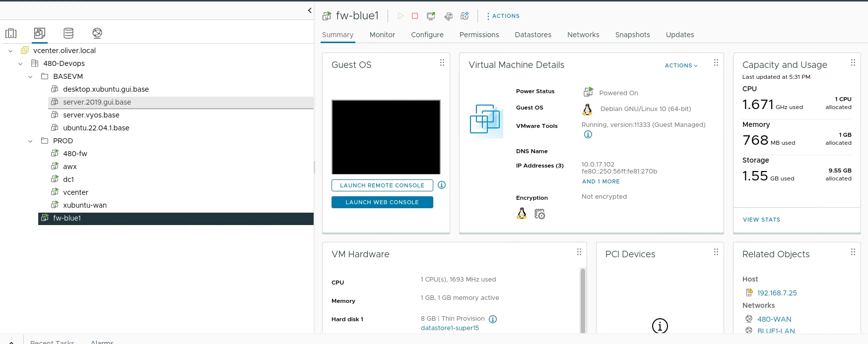Open Capacity and Usage card handle
Viewport: 868px width, 344px height.
853,63
